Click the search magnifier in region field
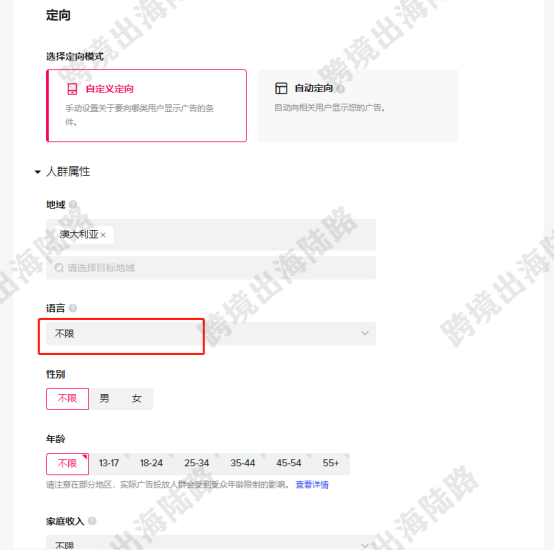This screenshot has height=551, width=554. (59, 268)
